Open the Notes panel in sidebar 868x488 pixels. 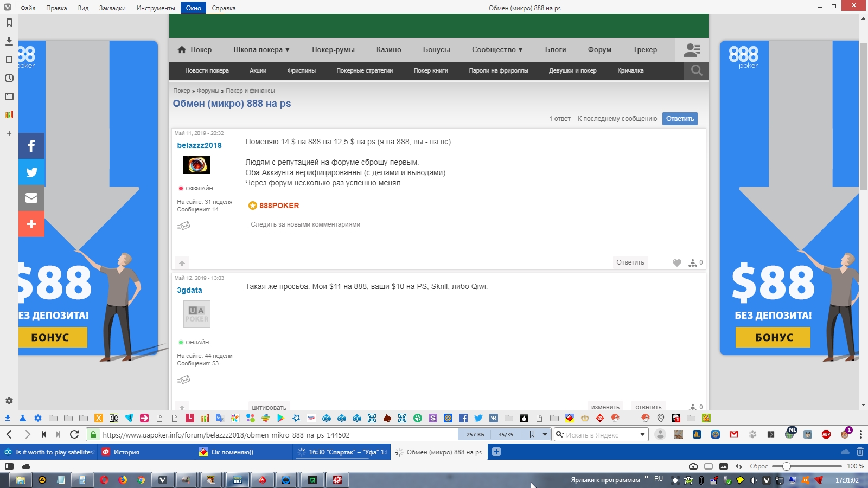[9, 60]
